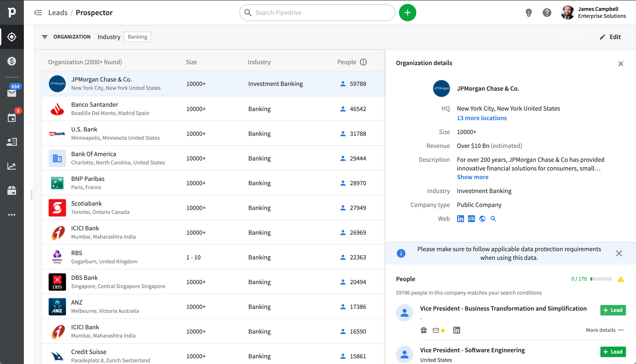Dismiss the data protection notice

pos(619,253)
